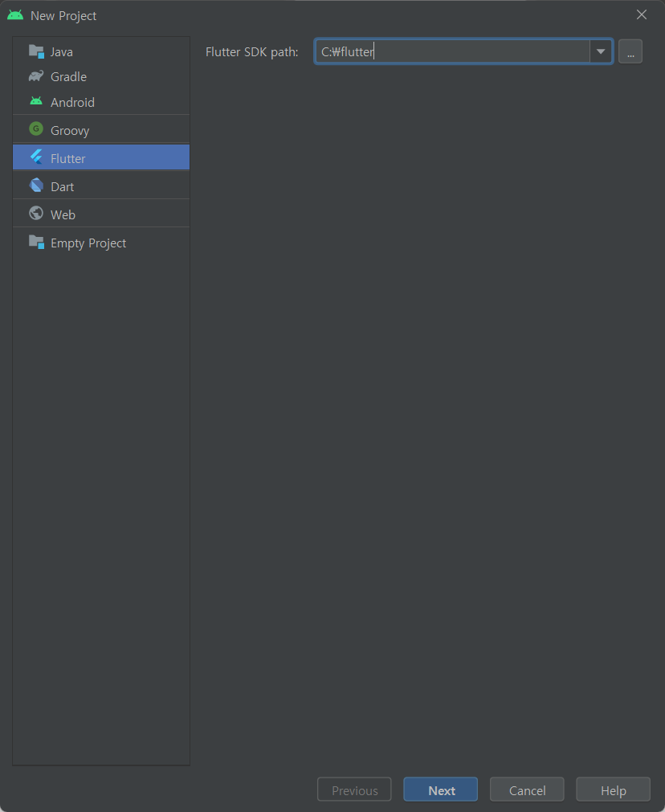Image resolution: width=665 pixels, height=812 pixels.
Task: Click the Next button
Action: (441, 790)
